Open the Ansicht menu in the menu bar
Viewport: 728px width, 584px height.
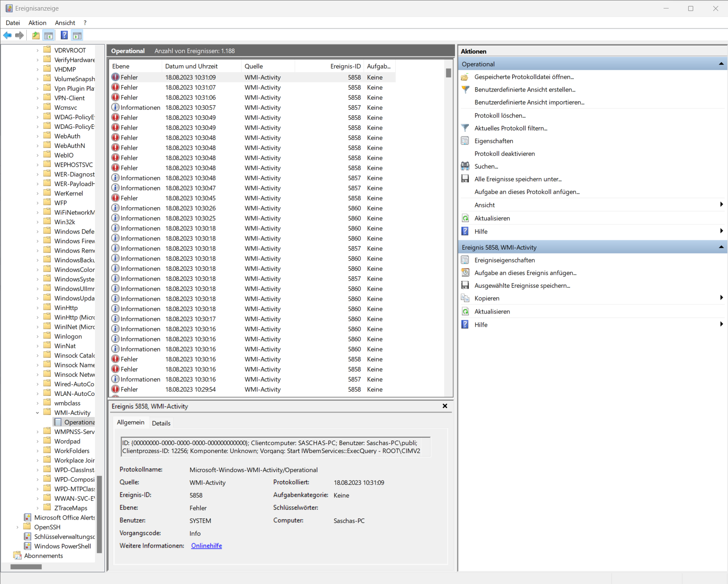tap(65, 23)
